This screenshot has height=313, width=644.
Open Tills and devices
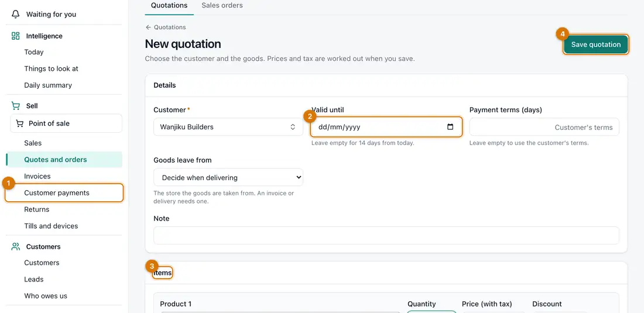pyautogui.click(x=51, y=226)
